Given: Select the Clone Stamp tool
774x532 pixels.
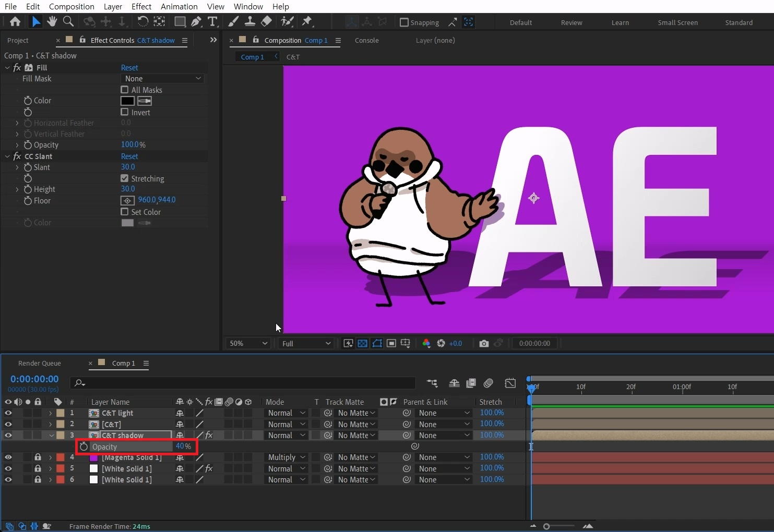Looking at the screenshot, I should point(250,21).
